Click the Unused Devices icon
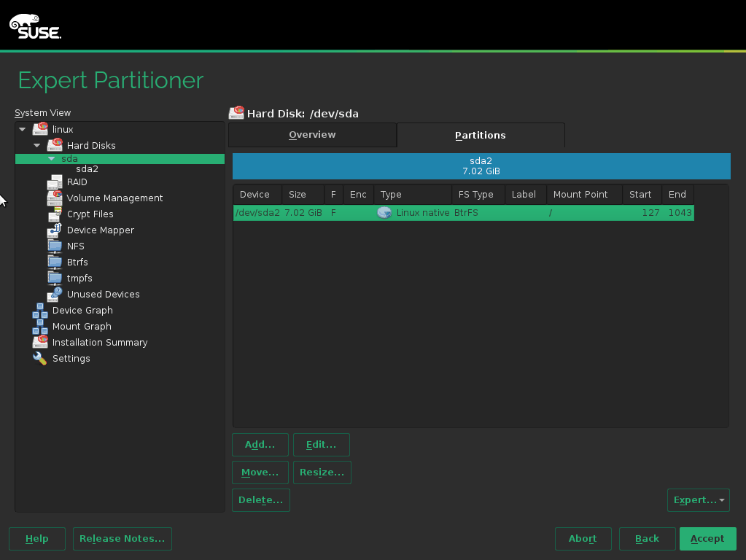The height and width of the screenshot is (560, 746). (55, 295)
